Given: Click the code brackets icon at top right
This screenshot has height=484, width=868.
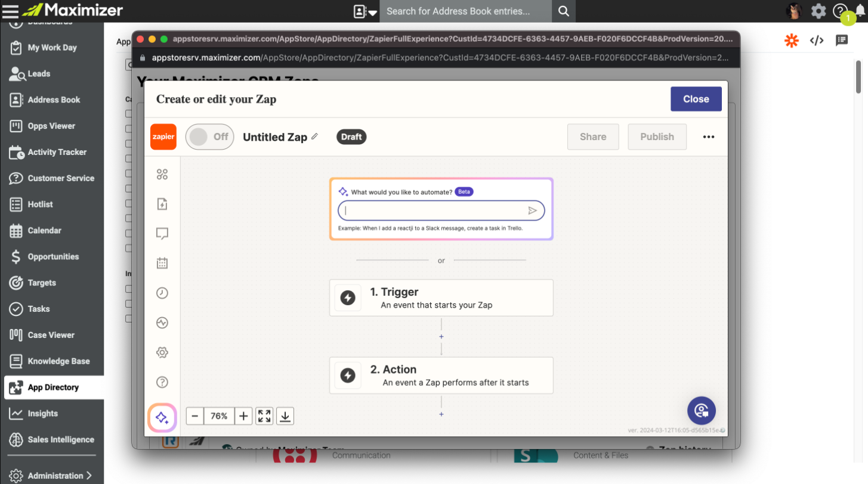Looking at the screenshot, I should tap(817, 41).
